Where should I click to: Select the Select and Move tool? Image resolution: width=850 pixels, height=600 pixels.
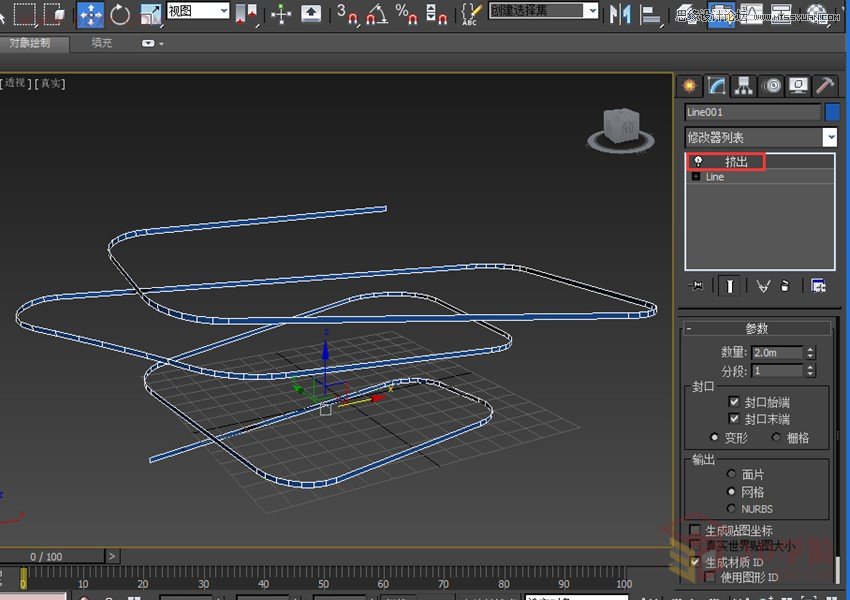[x=93, y=12]
